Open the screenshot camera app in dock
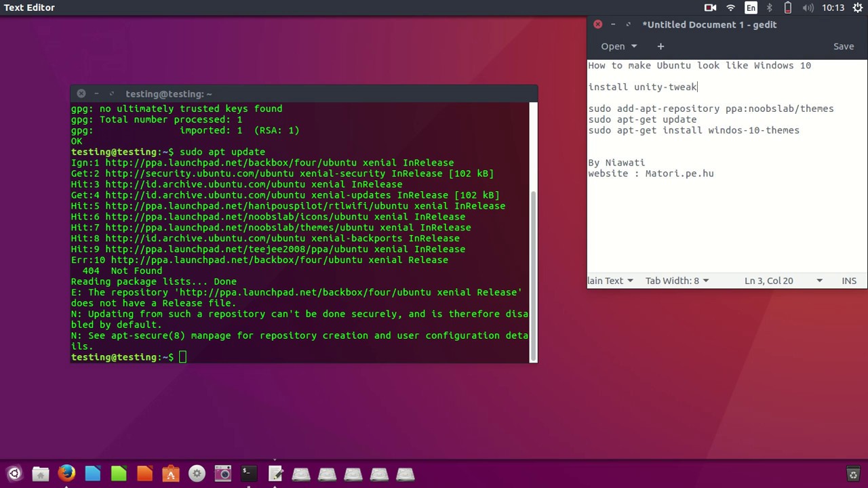This screenshot has width=868, height=488. pos(222,474)
